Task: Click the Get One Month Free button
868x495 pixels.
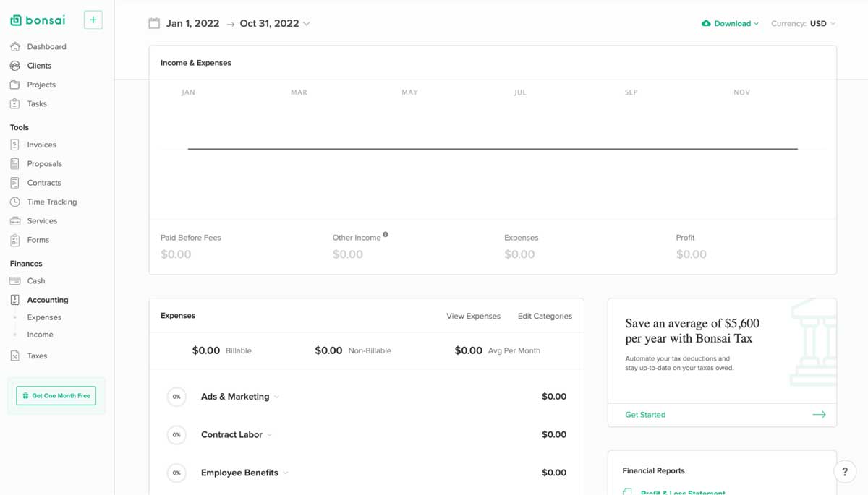Action: pos(56,395)
